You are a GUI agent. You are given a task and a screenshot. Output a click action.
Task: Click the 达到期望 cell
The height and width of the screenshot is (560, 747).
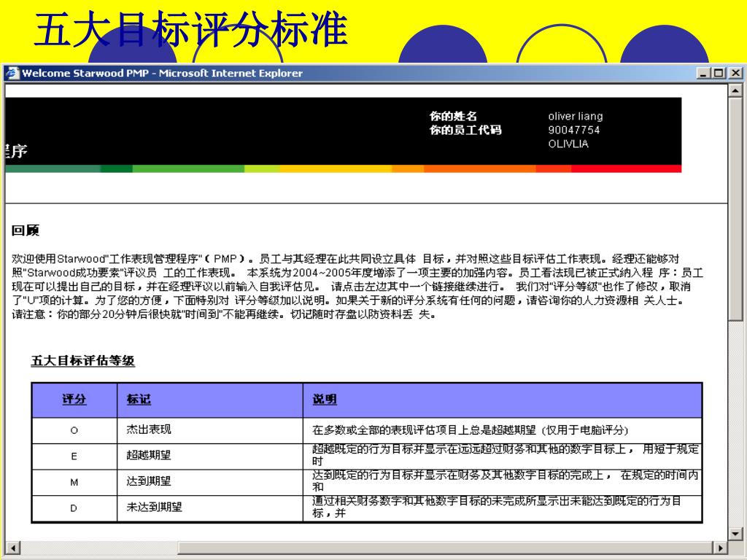coord(209,481)
